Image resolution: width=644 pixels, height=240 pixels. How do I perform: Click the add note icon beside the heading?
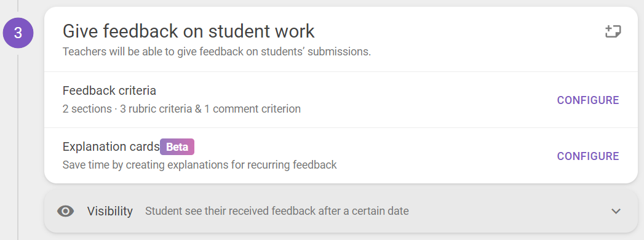coord(613,31)
